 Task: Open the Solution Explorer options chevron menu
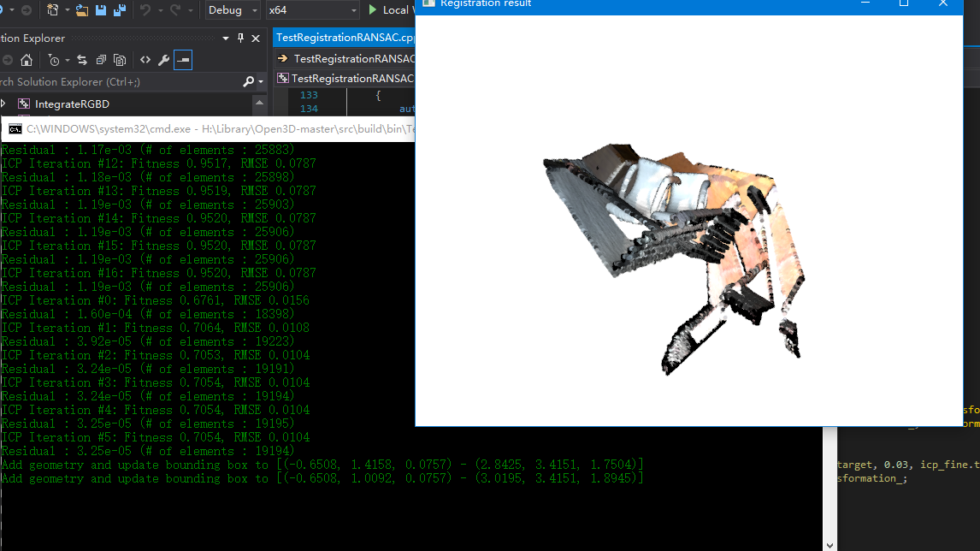[226, 38]
